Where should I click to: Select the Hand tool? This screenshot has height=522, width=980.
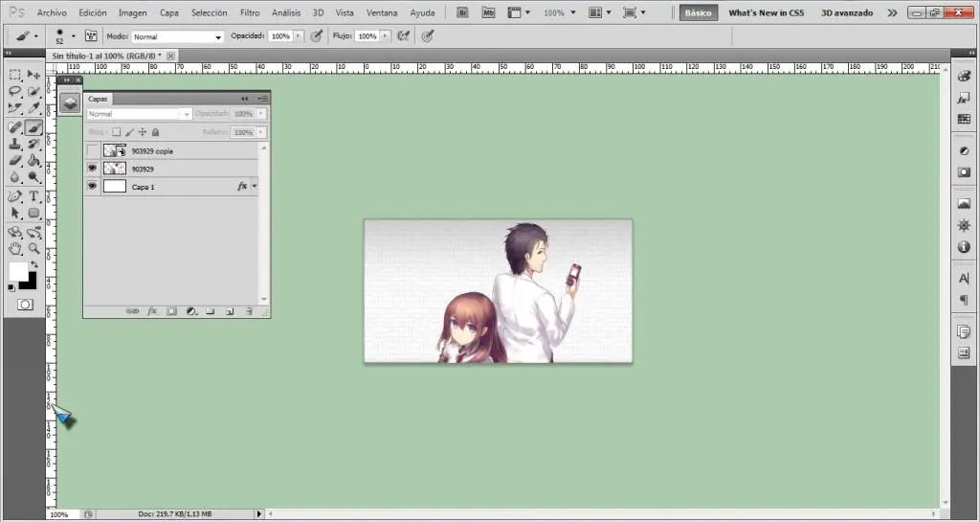(x=15, y=249)
